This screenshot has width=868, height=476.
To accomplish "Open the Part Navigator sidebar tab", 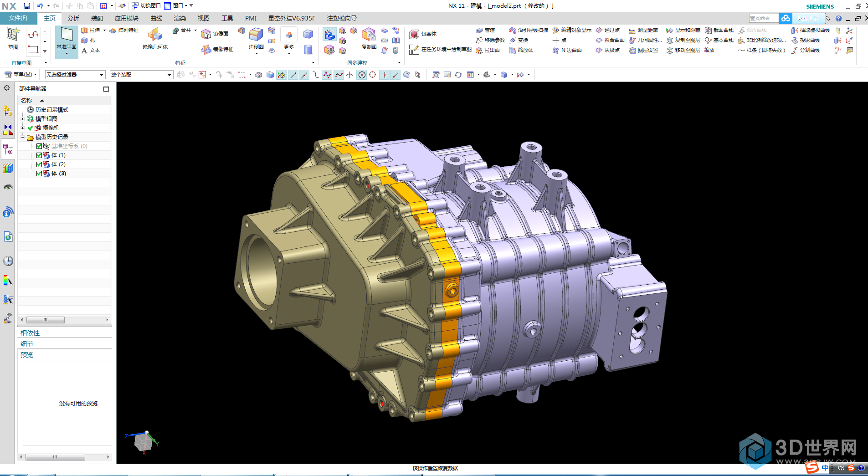I will (8, 149).
